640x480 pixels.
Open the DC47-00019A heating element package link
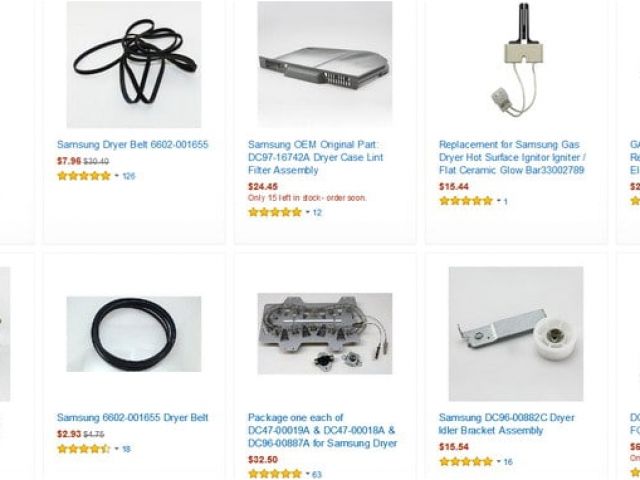pyautogui.click(x=322, y=430)
